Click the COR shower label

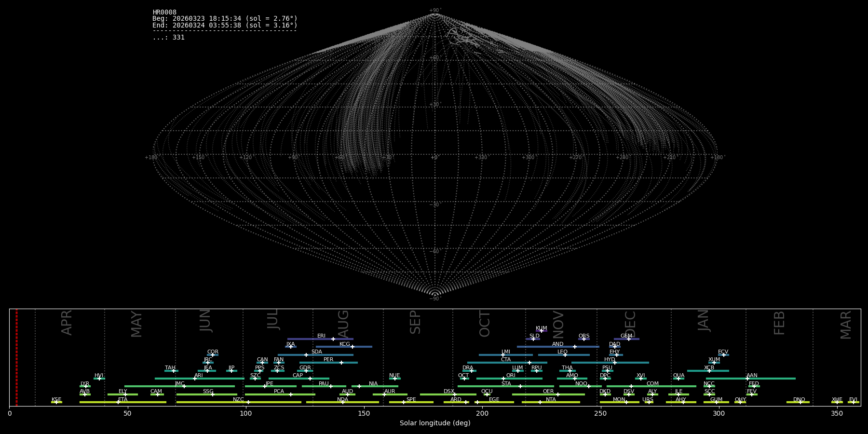point(213,352)
